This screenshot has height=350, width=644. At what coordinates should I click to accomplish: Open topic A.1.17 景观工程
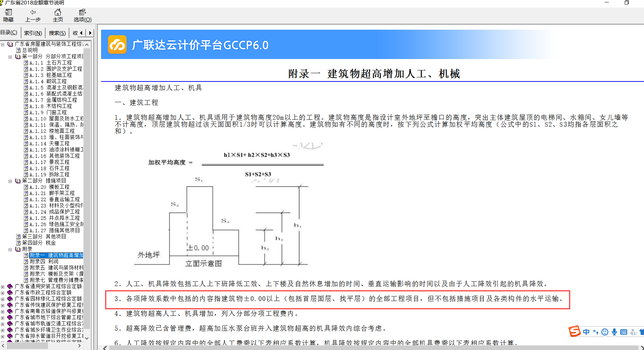(x=50, y=162)
